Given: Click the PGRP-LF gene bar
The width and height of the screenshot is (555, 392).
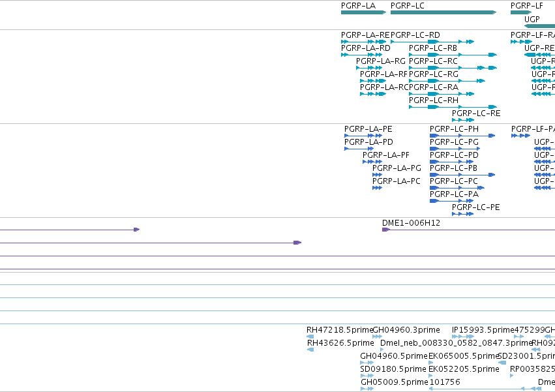Looking at the screenshot, I should [x=521, y=12].
